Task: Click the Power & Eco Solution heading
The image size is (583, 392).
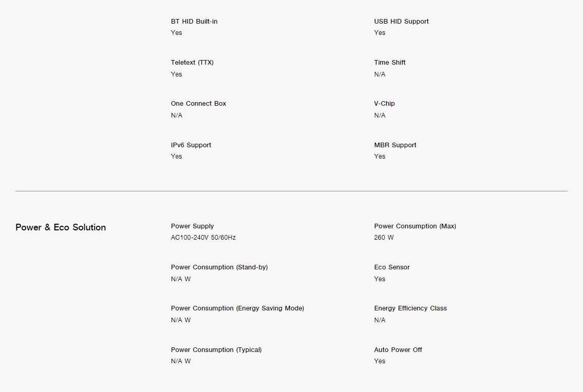Action: click(x=61, y=227)
